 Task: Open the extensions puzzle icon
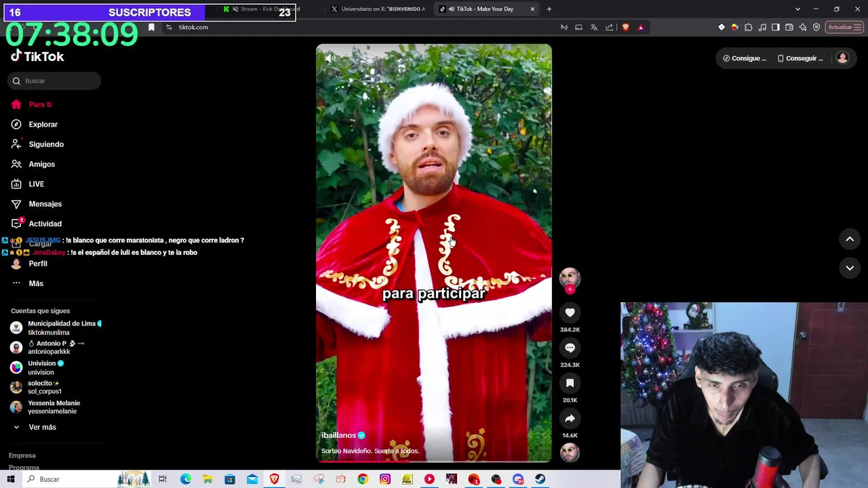pyautogui.click(x=749, y=27)
